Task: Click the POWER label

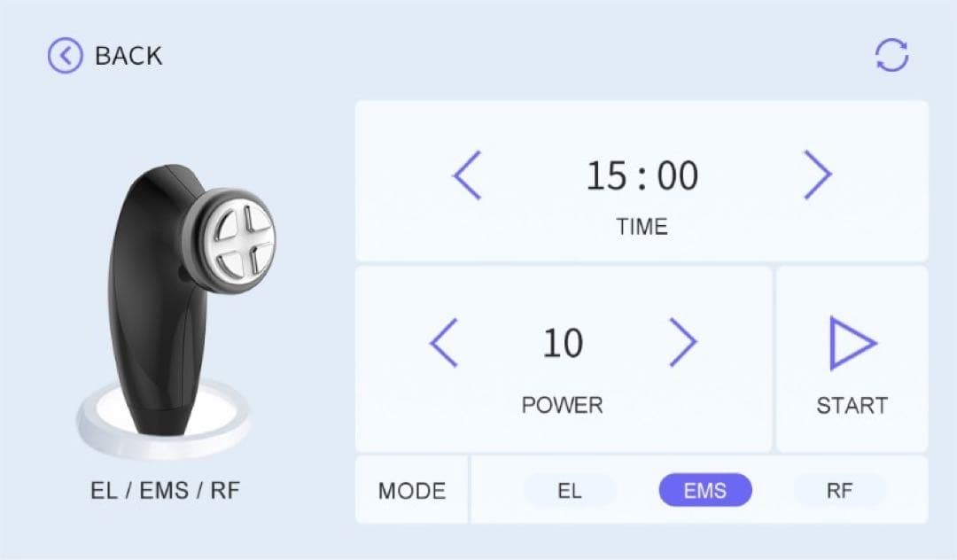Action: click(x=562, y=406)
